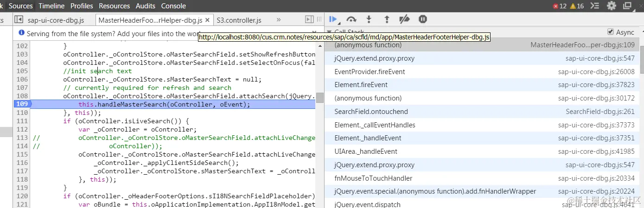Collapse the Call Stack section triangle

329,32
